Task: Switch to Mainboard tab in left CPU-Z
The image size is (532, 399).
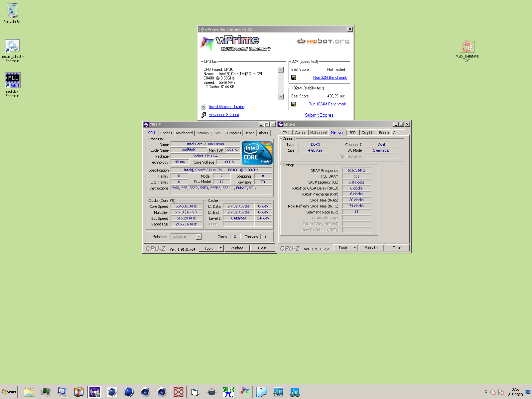Action: pos(184,133)
